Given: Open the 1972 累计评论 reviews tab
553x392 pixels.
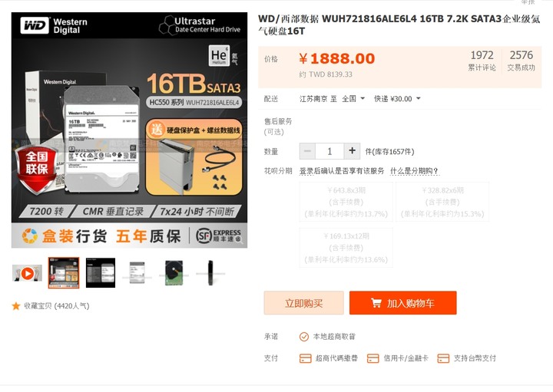Looking at the screenshot, I should point(482,61).
